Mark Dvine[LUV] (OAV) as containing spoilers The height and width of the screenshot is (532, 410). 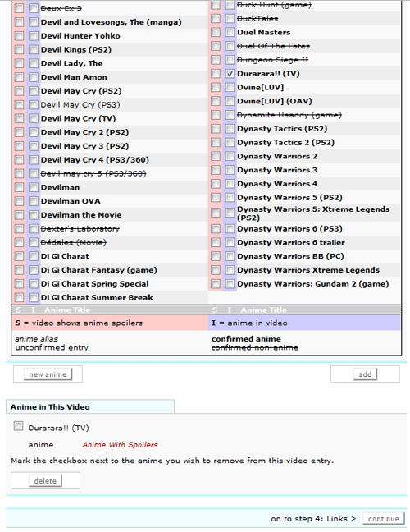216,101
